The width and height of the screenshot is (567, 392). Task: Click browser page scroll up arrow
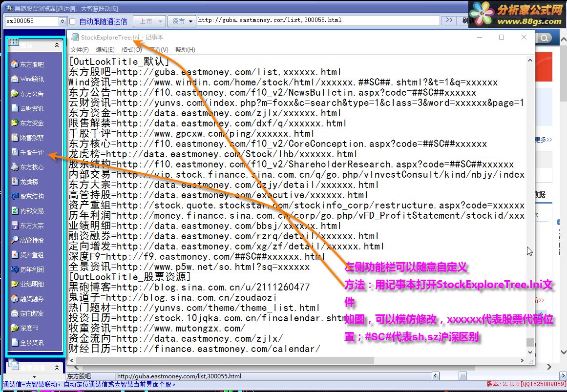pyautogui.click(x=564, y=39)
